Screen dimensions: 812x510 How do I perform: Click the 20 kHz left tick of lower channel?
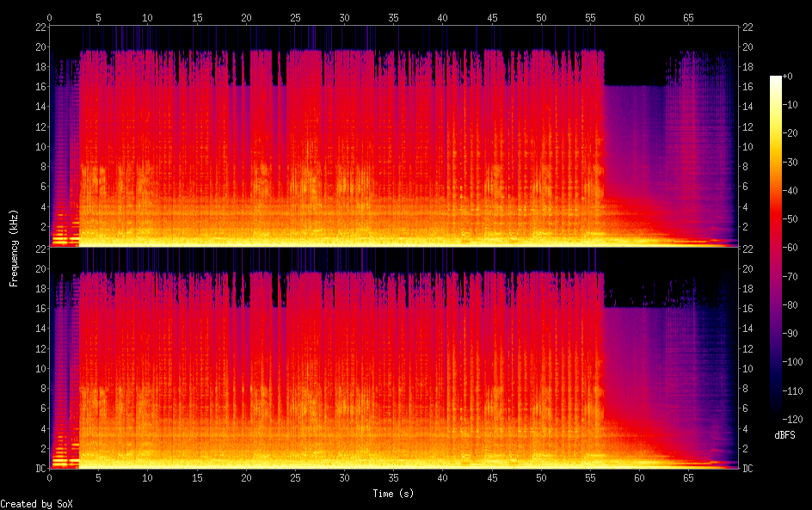point(40,268)
